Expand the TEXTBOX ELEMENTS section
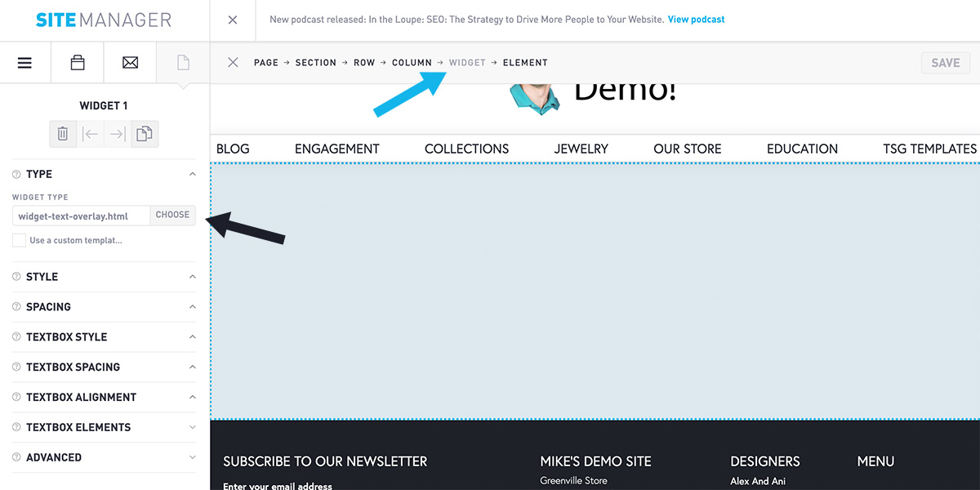Viewport: 980px width, 490px height. click(x=192, y=427)
